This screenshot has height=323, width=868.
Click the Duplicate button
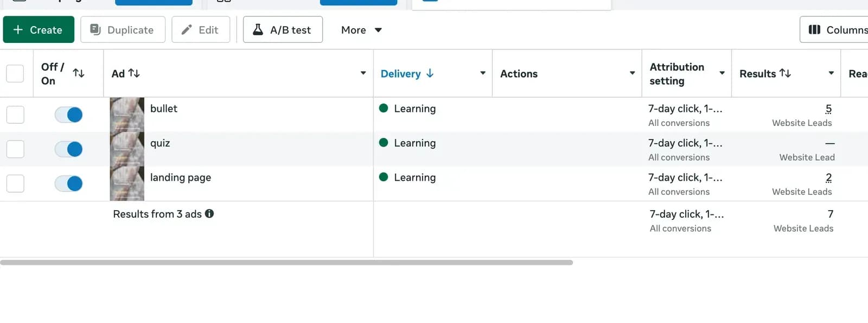(123, 30)
